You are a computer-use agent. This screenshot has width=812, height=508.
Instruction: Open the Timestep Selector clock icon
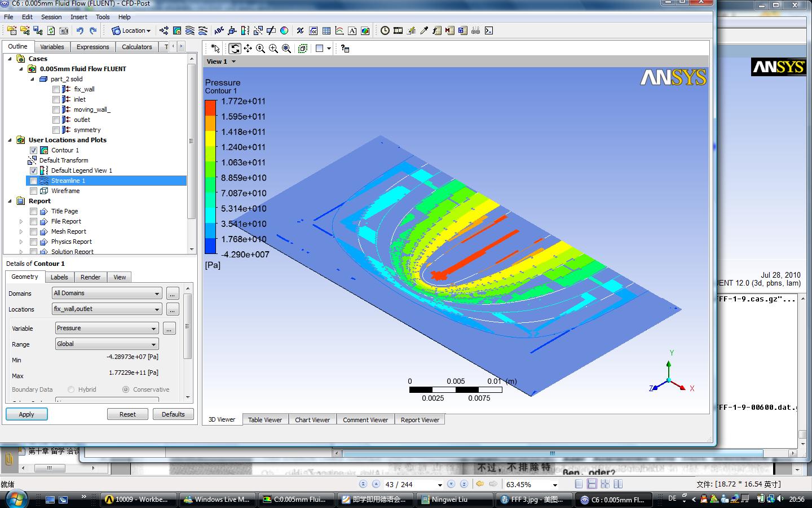[385, 30]
